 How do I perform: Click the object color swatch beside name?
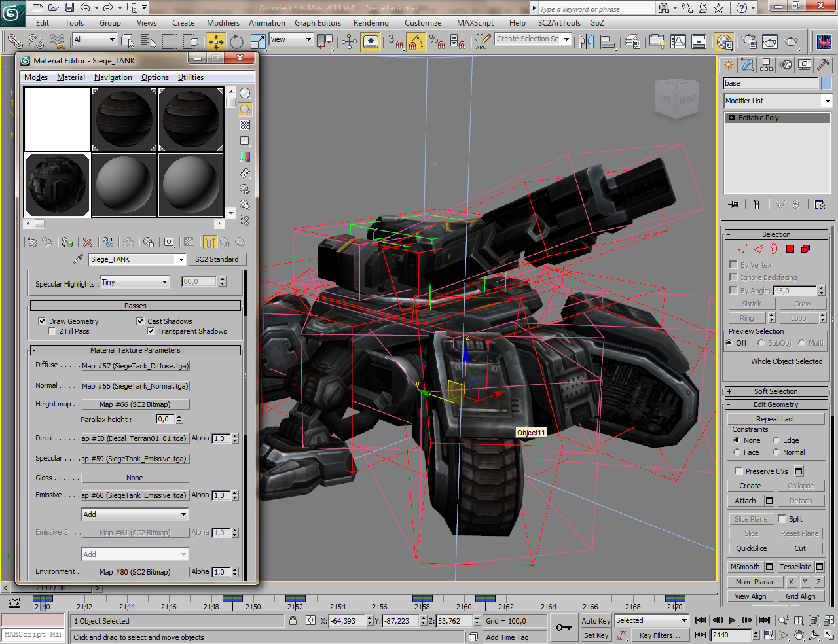(826, 83)
